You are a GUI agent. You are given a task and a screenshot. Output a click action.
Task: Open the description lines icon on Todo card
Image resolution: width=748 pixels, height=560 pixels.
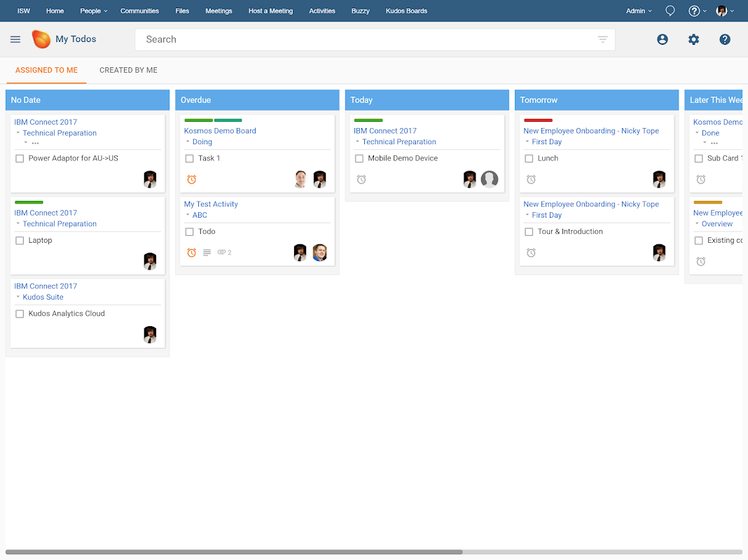pos(207,253)
